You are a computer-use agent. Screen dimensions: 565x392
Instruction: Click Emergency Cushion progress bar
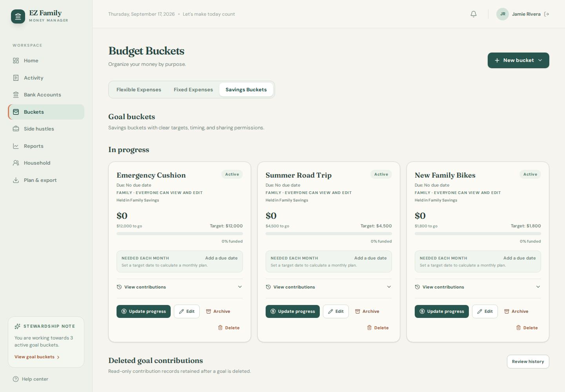180,234
